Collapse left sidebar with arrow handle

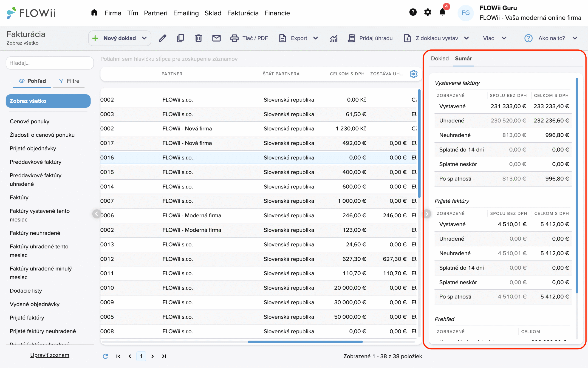pyautogui.click(x=96, y=214)
